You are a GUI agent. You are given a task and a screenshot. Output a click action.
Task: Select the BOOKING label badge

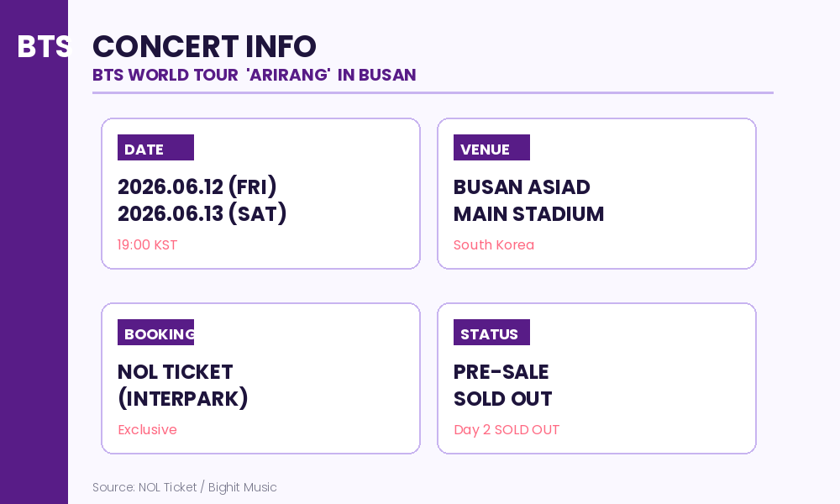156,332
